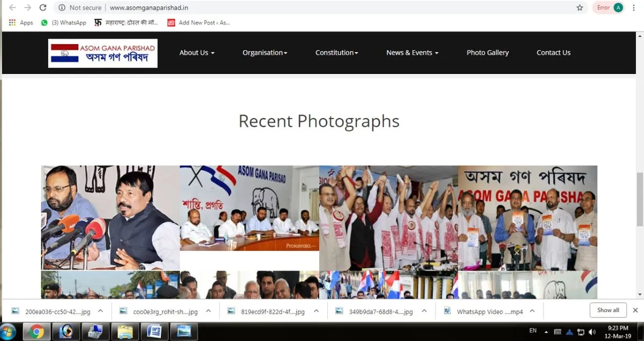Open the photo of leaders holding booklets
644x341 pixels.
coord(528,218)
